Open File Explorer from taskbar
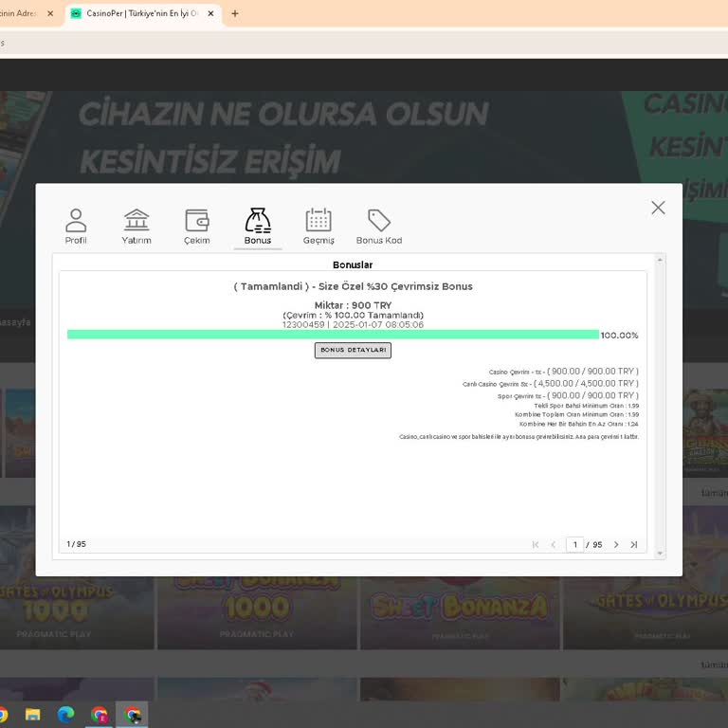Screen dimensions: 728x728 pos(32,715)
